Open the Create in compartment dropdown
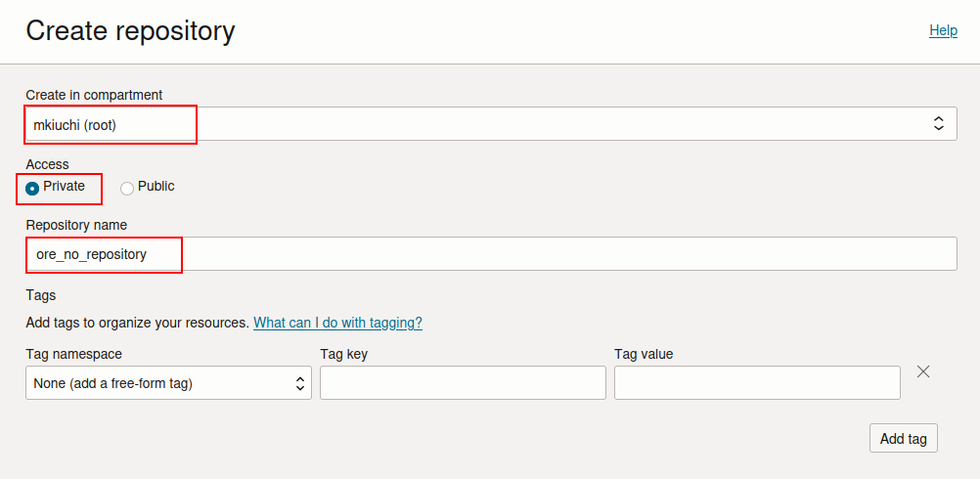Image resolution: width=980 pixels, height=479 pixels. pyautogui.click(x=489, y=124)
